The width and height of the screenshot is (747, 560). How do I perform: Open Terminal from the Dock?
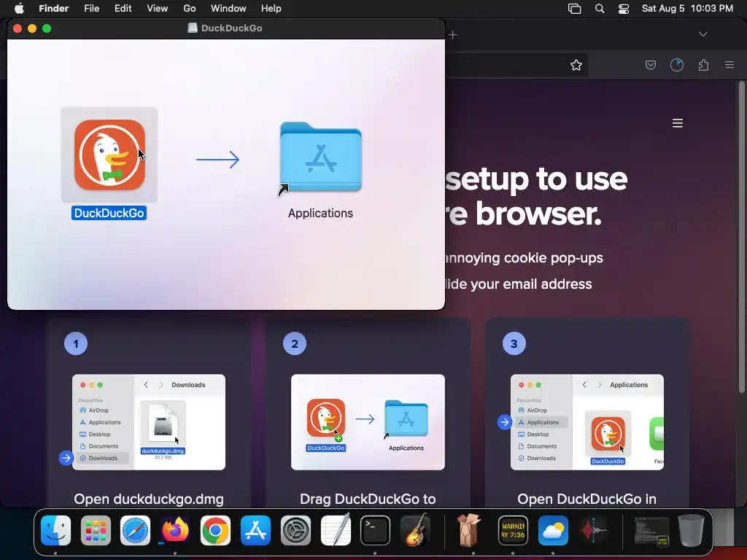[376, 531]
